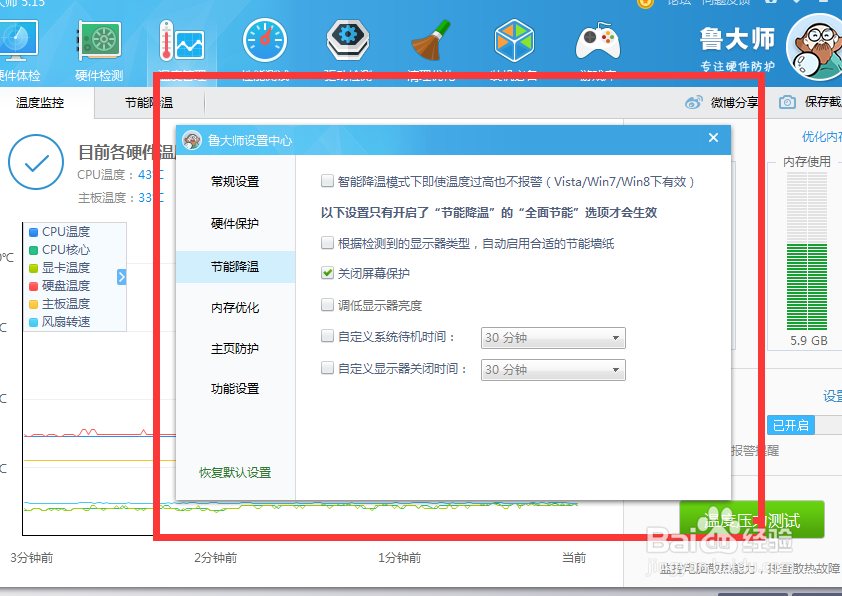
Task: Select 常规设置 in settings sidebar
Action: [235, 181]
